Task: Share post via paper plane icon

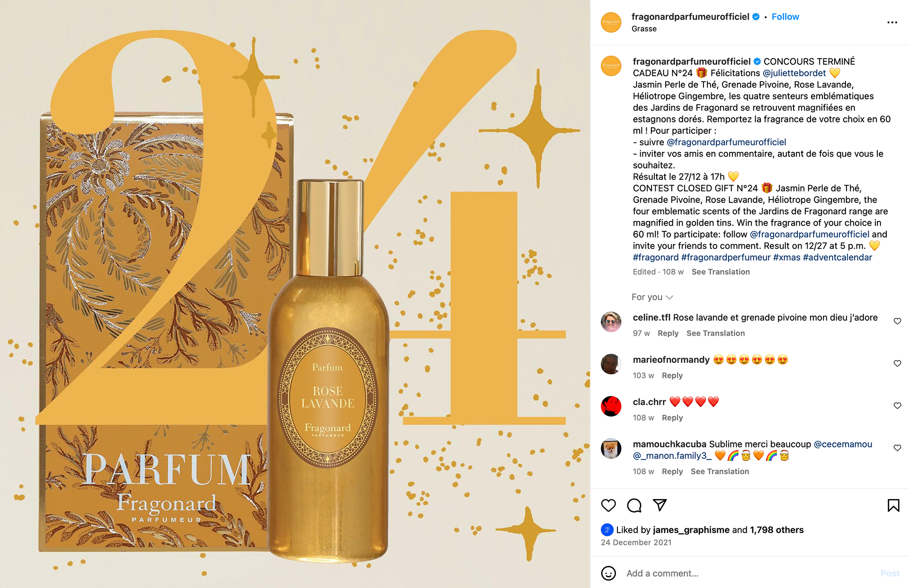Action: 659,505
